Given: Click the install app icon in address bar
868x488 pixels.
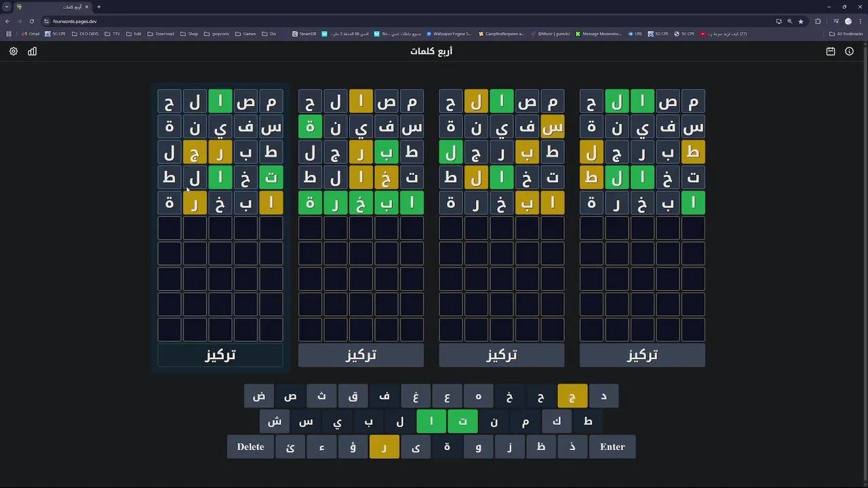Looking at the screenshot, I should (x=778, y=21).
